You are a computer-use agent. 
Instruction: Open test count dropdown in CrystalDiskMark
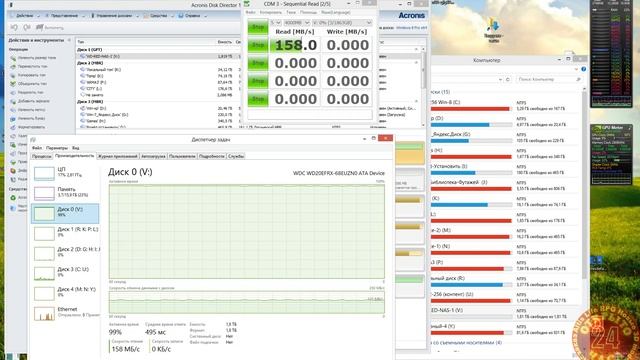pos(276,23)
